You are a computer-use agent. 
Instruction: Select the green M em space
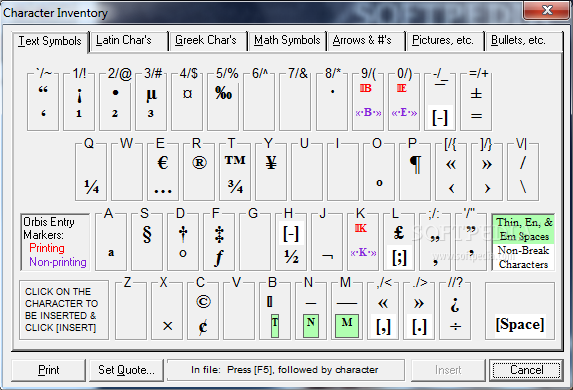[x=347, y=325]
